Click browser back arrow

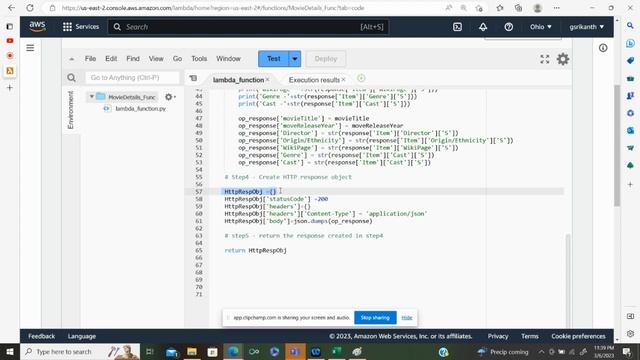pos(11,8)
